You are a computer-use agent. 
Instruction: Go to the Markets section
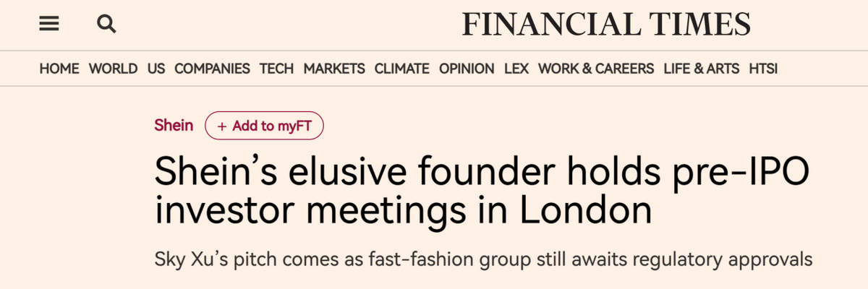tap(334, 69)
